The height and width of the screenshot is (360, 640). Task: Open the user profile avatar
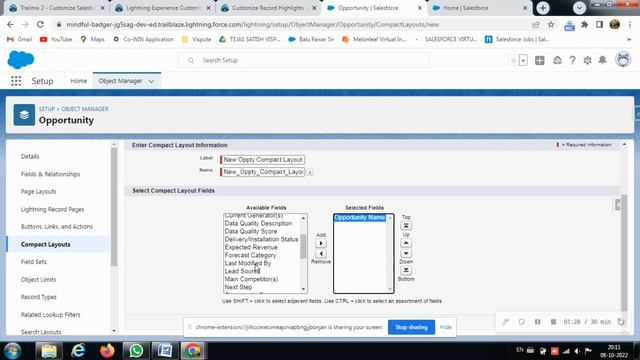[x=623, y=60]
